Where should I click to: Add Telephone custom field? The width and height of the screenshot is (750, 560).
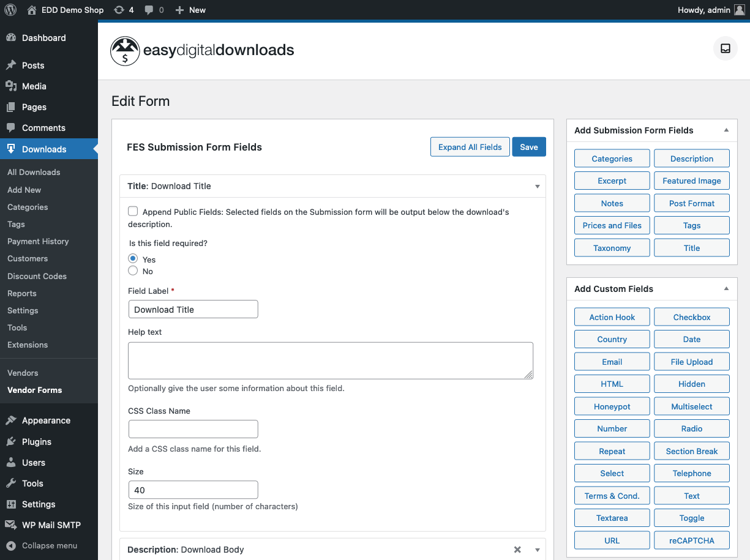click(x=692, y=473)
